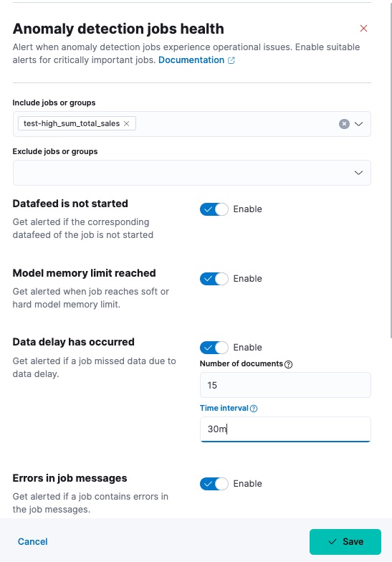Toggle the Data delay has occurred switch
Image resolution: width=392 pixels, height=562 pixels.
214,347
